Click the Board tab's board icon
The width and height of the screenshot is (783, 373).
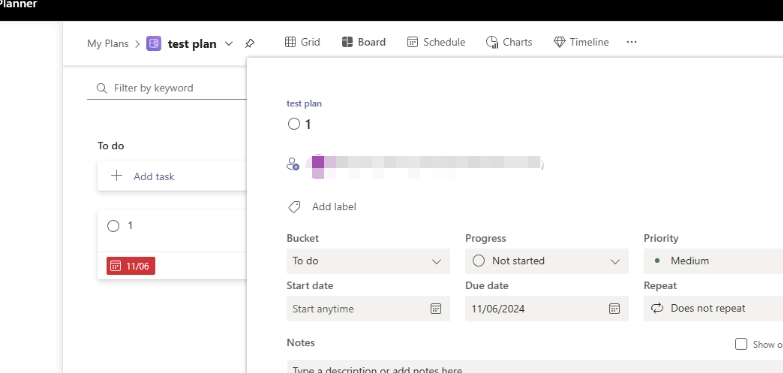(347, 42)
